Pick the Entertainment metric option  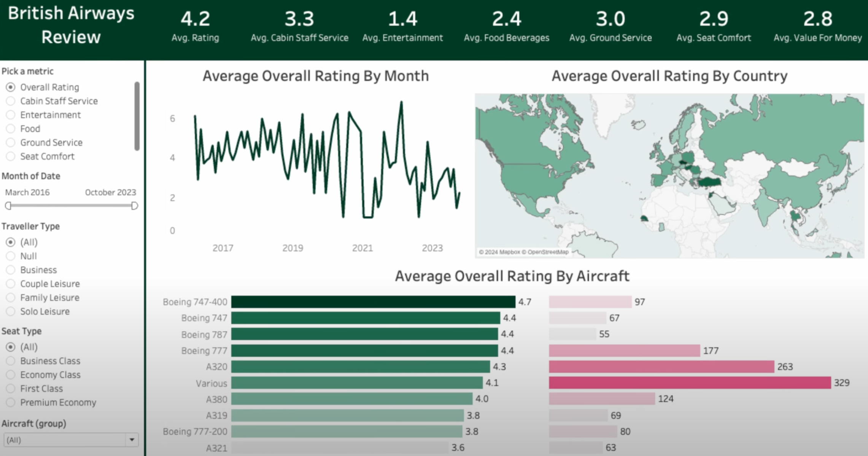click(x=11, y=115)
